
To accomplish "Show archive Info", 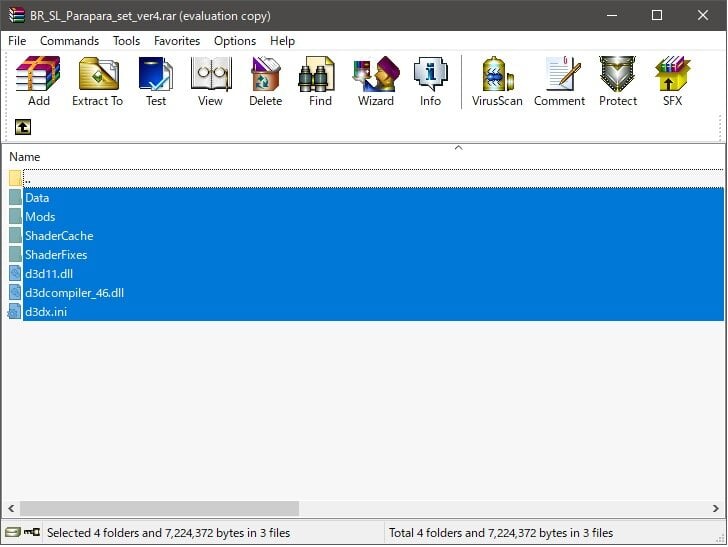I will pyautogui.click(x=430, y=82).
